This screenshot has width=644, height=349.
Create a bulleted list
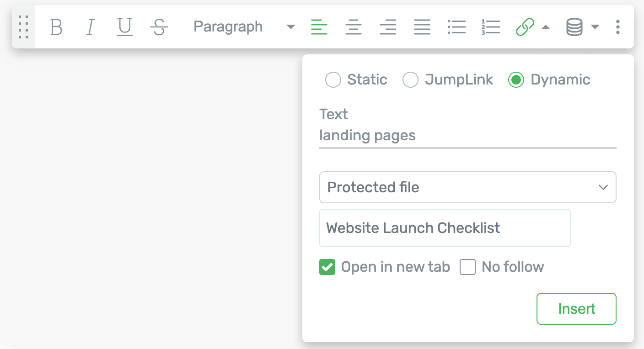456,27
